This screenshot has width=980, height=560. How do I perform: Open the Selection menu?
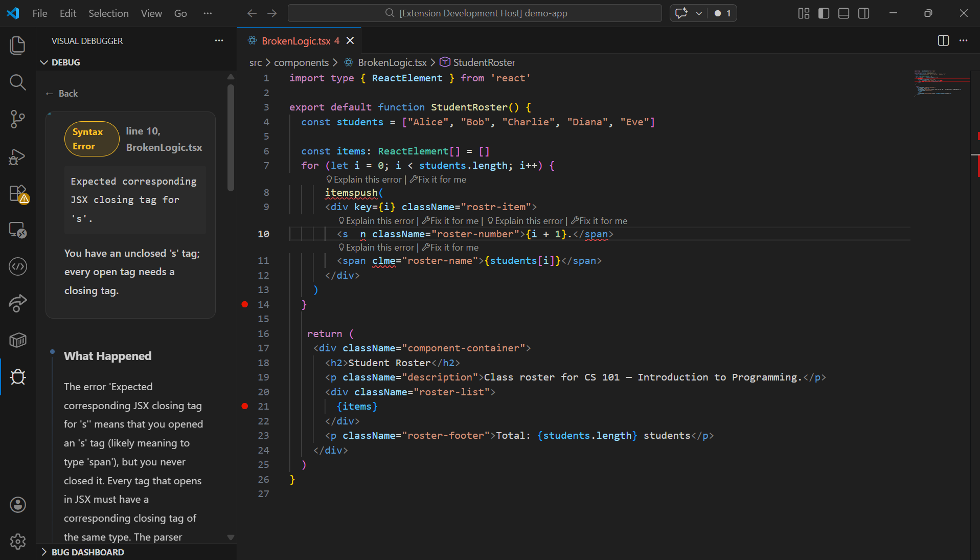point(108,13)
